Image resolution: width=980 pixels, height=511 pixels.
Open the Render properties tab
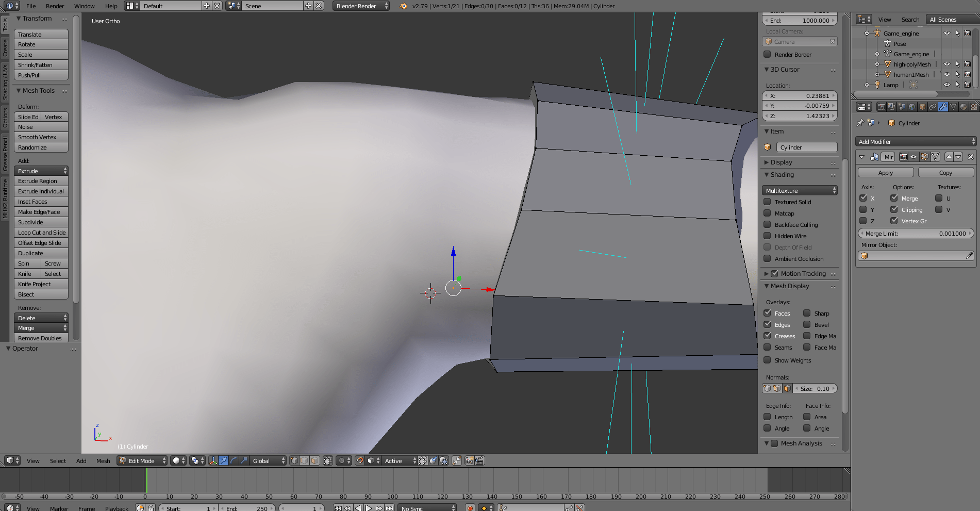coord(882,106)
